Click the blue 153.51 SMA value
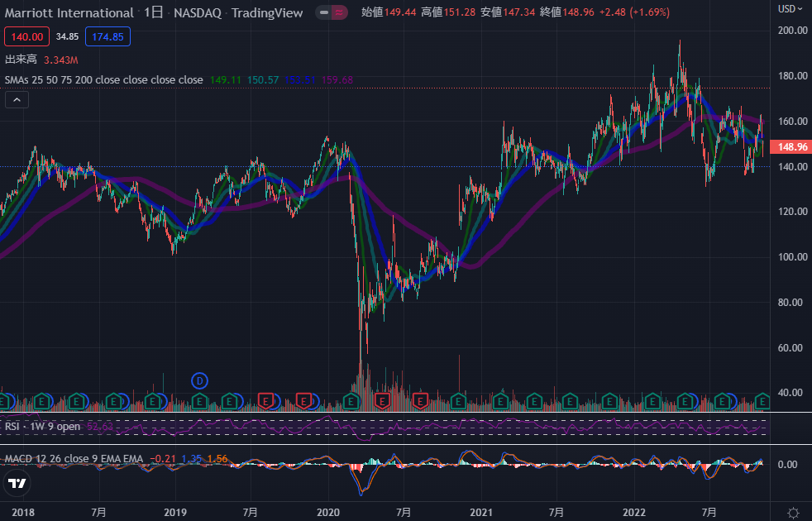 pos(300,79)
